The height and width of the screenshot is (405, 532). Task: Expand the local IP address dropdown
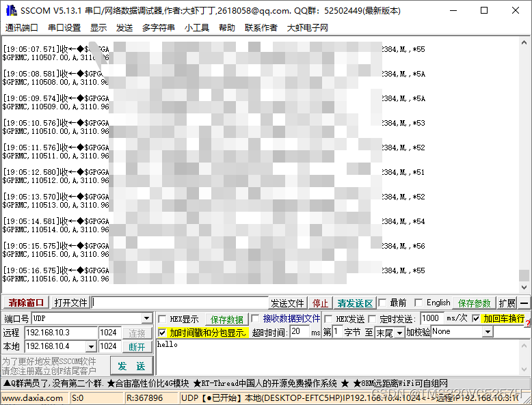(91, 346)
